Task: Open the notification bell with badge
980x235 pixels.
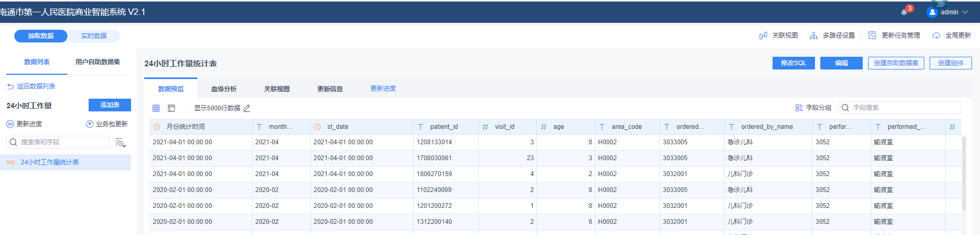Action: tap(904, 12)
